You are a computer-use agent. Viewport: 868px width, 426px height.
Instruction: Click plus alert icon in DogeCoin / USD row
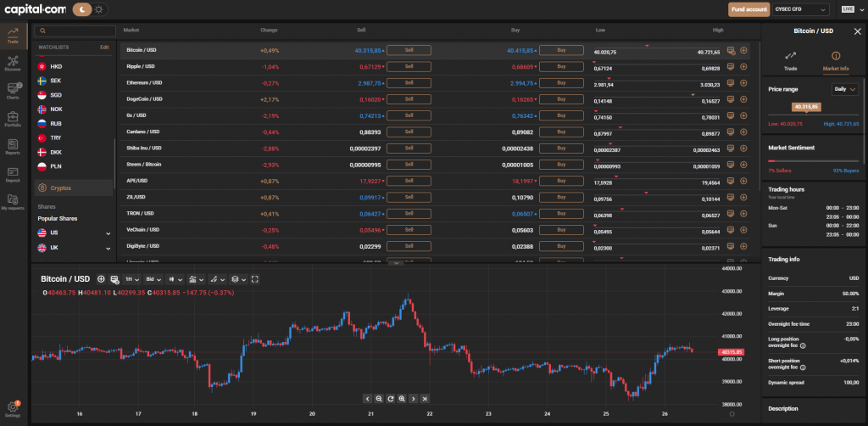click(x=743, y=99)
